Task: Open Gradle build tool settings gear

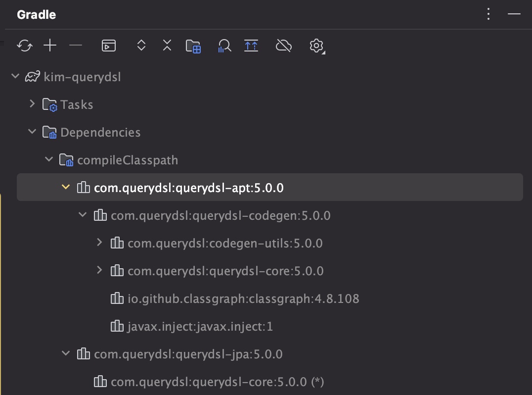Action: pyautogui.click(x=316, y=46)
